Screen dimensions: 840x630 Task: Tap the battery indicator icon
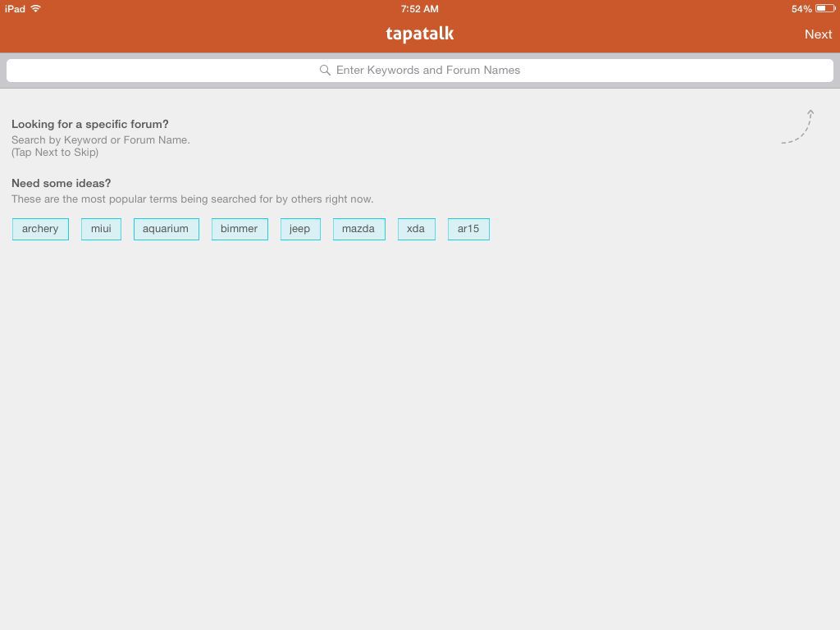tap(825, 8)
